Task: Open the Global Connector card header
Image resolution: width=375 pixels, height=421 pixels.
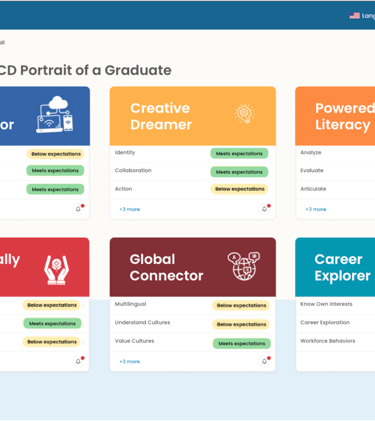Action: coord(193,267)
